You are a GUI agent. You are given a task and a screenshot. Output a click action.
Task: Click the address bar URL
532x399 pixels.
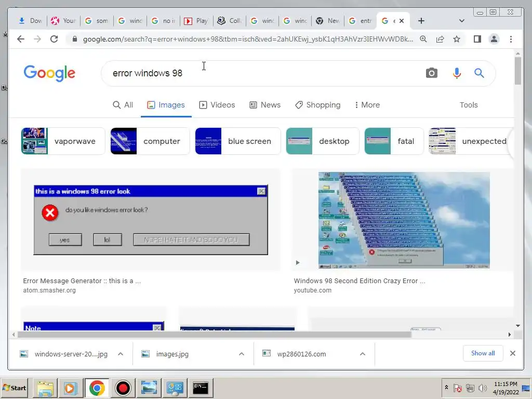[x=248, y=39]
